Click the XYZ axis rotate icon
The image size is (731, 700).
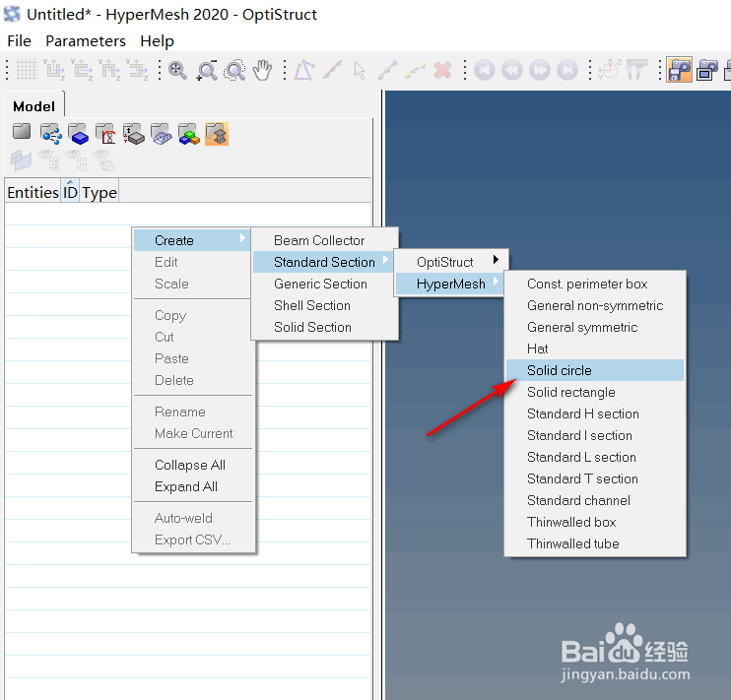tap(609, 70)
